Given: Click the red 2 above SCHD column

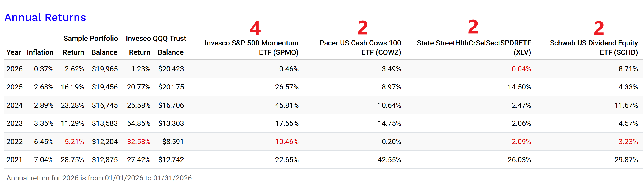Looking at the screenshot, I should click(x=599, y=28).
